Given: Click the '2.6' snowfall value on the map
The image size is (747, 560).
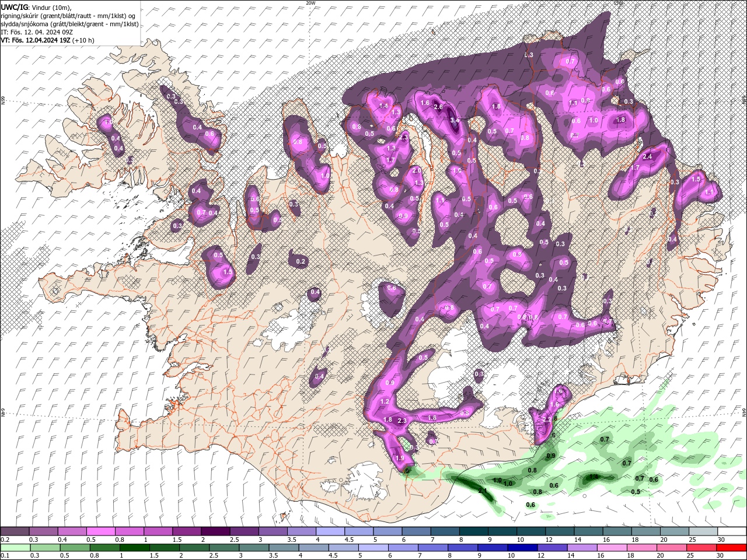Looking at the screenshot, I should 439,107.
